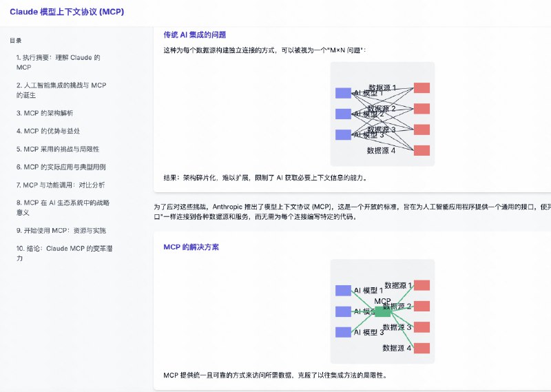The image size is (551, 392).
Task: Click the red 数据源 4 node in the M×N diagram
Action: [x=422, y=150]
